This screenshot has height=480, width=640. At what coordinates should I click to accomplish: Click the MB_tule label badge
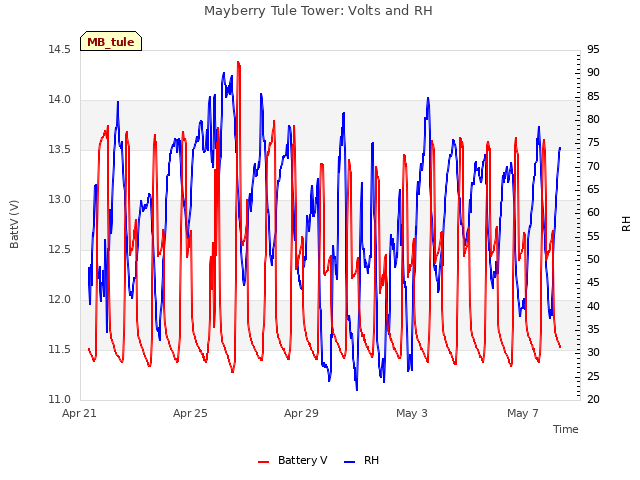coord(111,41)
